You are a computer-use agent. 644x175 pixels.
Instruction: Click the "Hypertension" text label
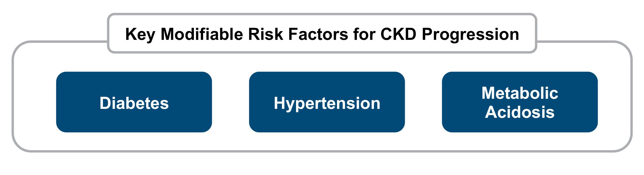pyautogui.click(x=327, y=103)
